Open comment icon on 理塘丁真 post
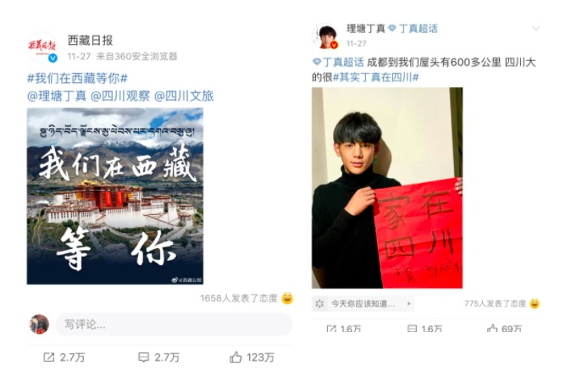588x388 pixels. (412, 329)
